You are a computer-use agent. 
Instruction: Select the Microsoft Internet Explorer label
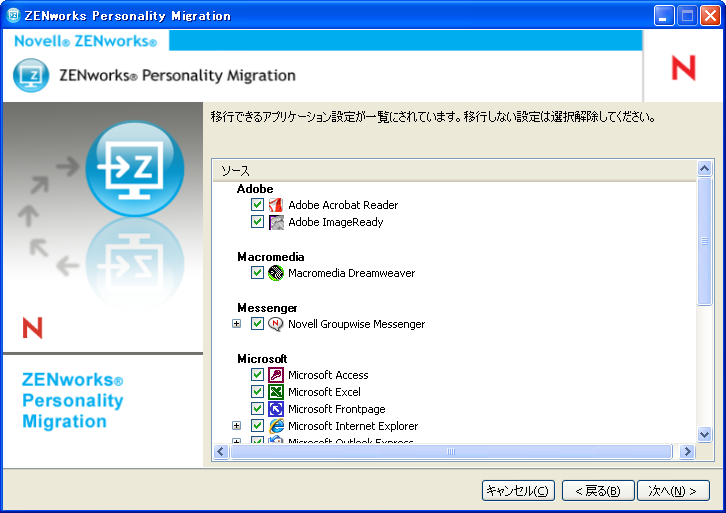(x=353, y=426)
